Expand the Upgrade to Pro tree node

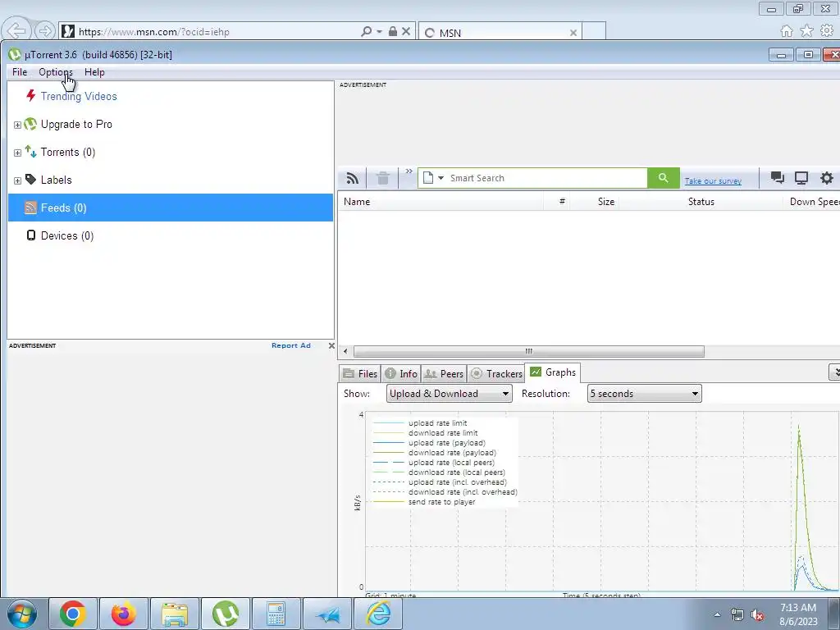(17, 125)
